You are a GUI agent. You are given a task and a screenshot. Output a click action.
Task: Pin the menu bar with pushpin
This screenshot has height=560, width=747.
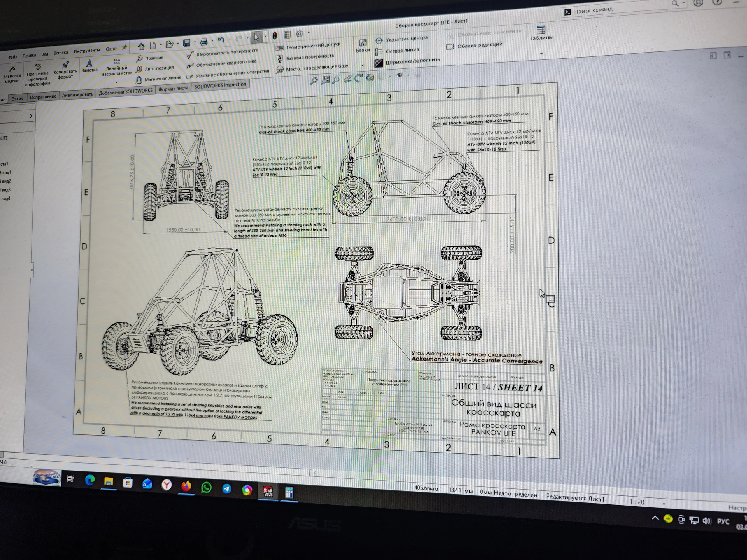tap(124, 48)
